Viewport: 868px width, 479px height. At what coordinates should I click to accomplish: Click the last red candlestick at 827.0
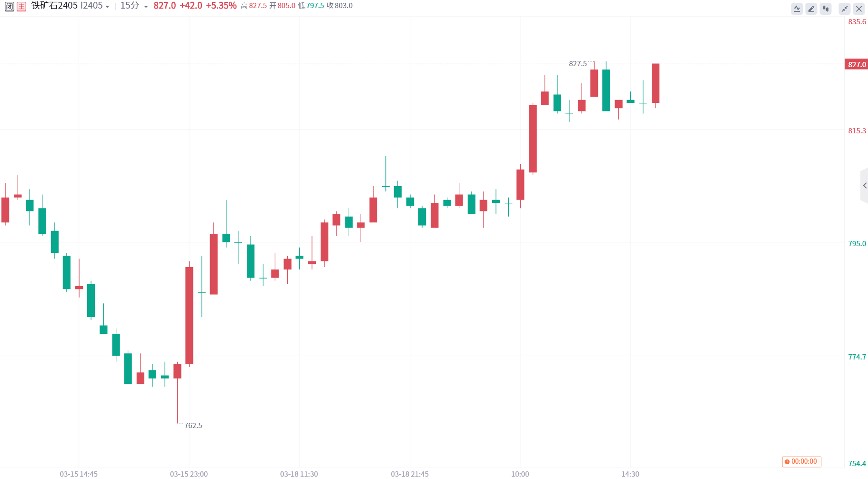coord(656,83)
